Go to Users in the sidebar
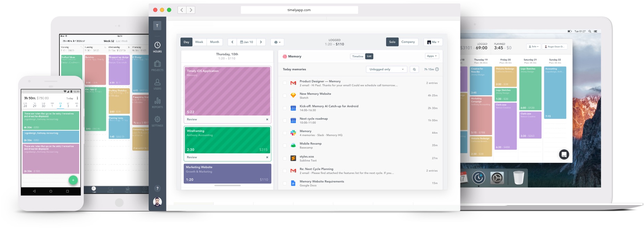 coord(157,84)
